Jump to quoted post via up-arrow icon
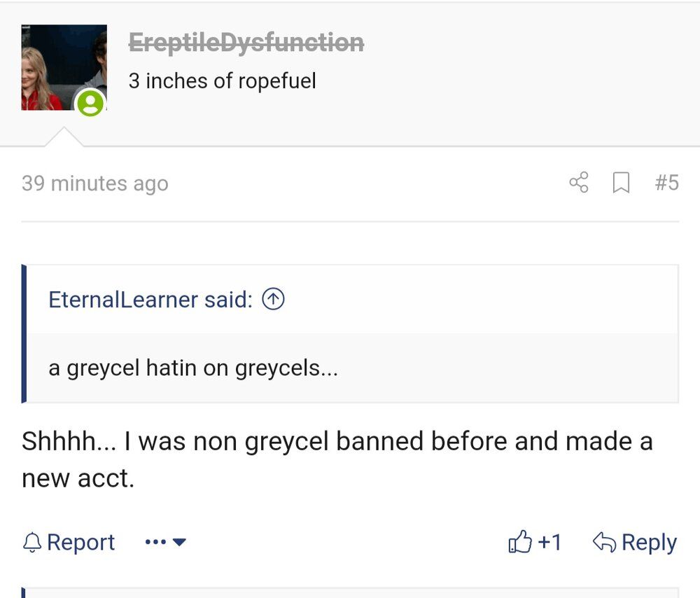 [x=273, y=299]
